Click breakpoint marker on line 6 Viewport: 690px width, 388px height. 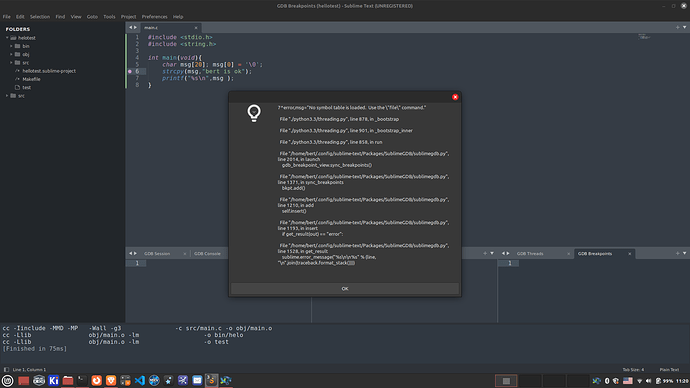130,71
